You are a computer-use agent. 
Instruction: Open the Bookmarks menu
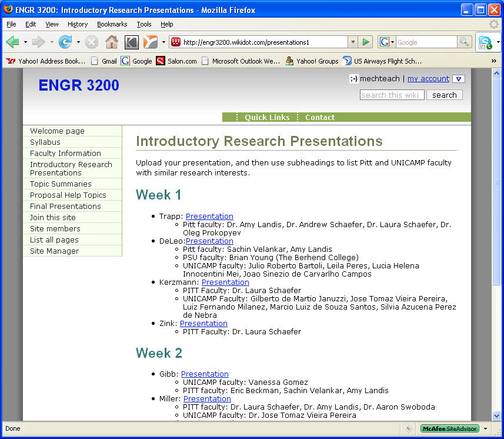click(112, 24)
